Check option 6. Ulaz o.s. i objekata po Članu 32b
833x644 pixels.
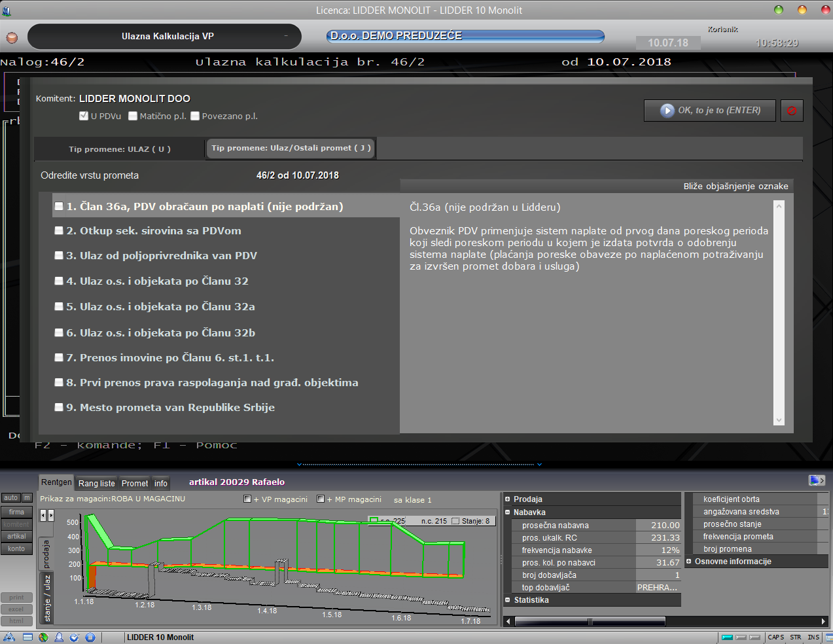pyautogui.click(x=59, y=332)
